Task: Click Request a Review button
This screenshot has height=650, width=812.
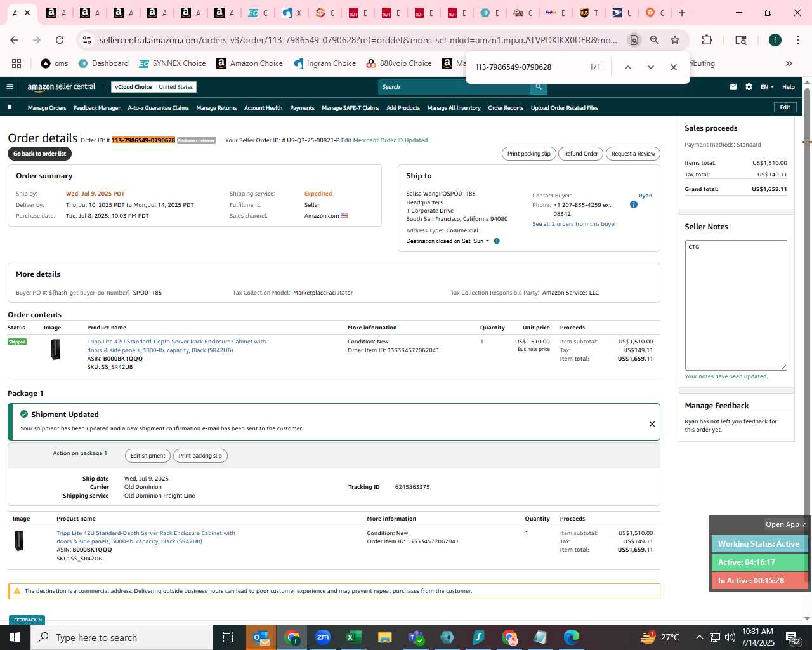Action: (x=633, y=154)
